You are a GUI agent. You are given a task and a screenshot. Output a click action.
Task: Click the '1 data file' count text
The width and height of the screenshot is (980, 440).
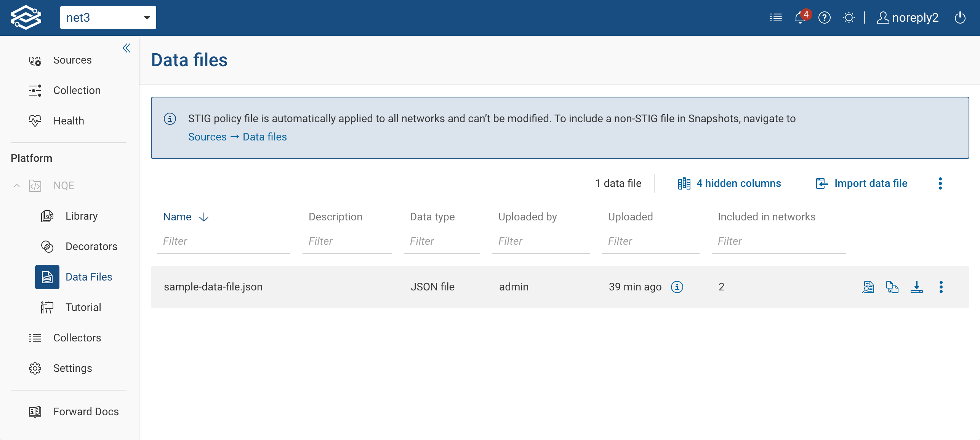pos(618,183)
